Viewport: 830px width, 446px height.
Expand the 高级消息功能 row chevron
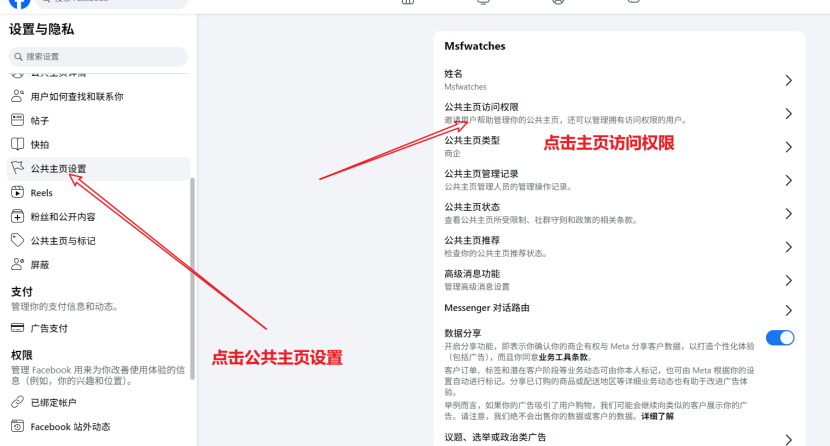pos(788,280)
